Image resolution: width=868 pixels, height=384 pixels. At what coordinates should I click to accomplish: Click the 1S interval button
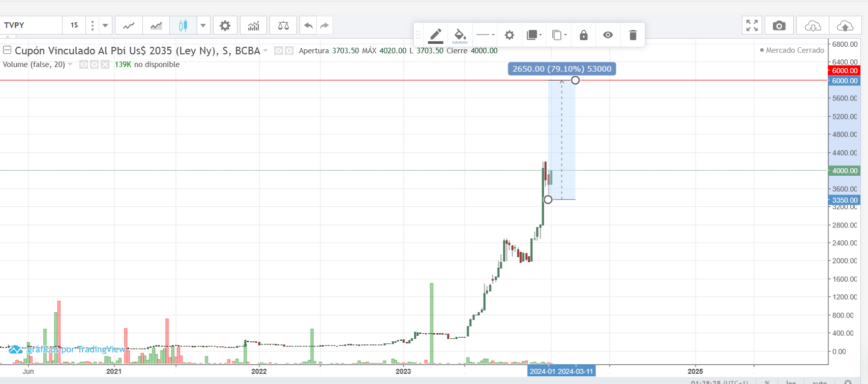click(74, 25)
